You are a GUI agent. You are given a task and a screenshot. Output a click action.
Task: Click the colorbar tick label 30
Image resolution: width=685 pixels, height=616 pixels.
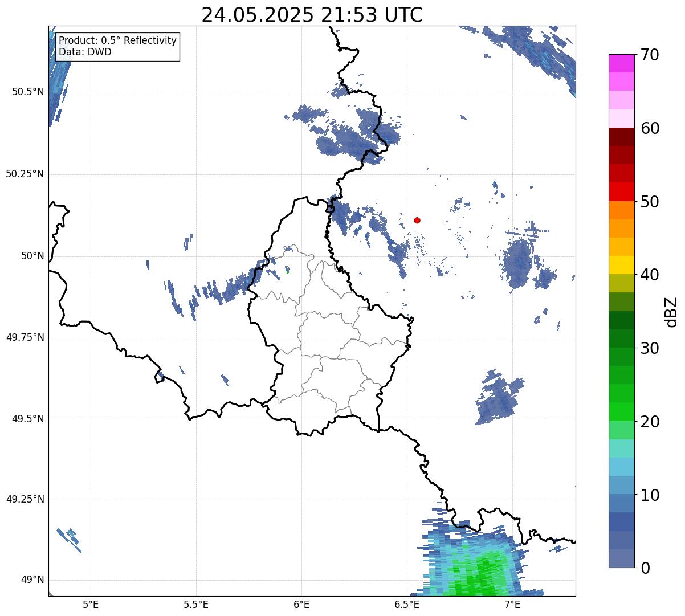pyautogui.click(x=650, y=348)
